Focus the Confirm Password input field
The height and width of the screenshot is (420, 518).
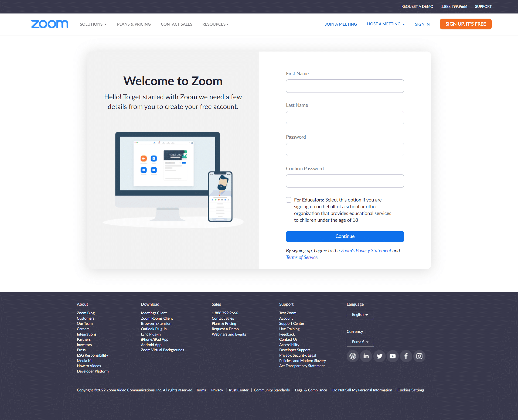pyautogui.click(x=345, y=181)
